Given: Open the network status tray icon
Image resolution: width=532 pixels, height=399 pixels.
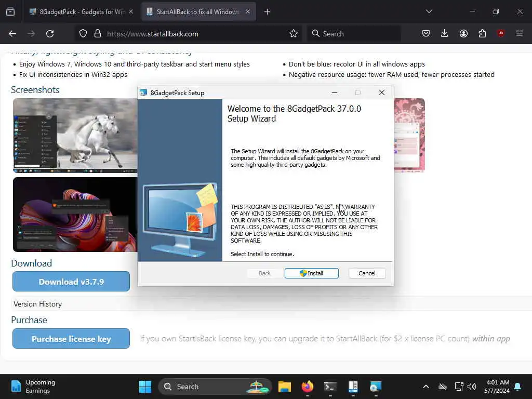Looking at the screenshot, I should click(459, 387).
